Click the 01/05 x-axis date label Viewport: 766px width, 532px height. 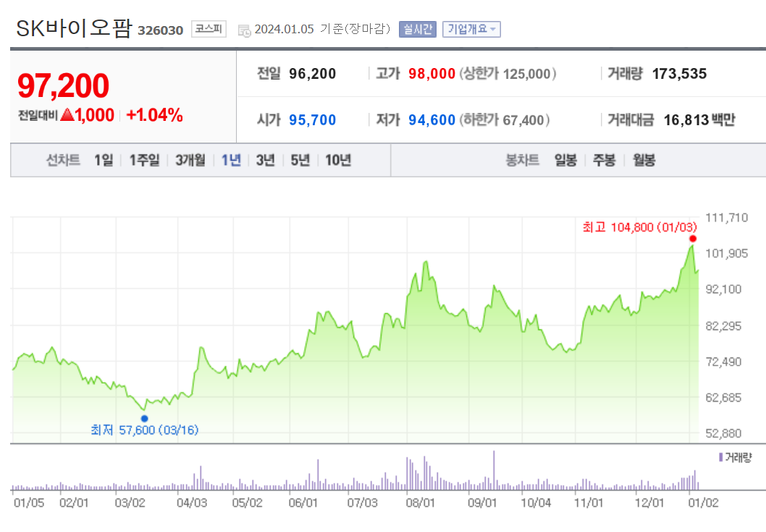pyautogui.click(x=29, y=503)
